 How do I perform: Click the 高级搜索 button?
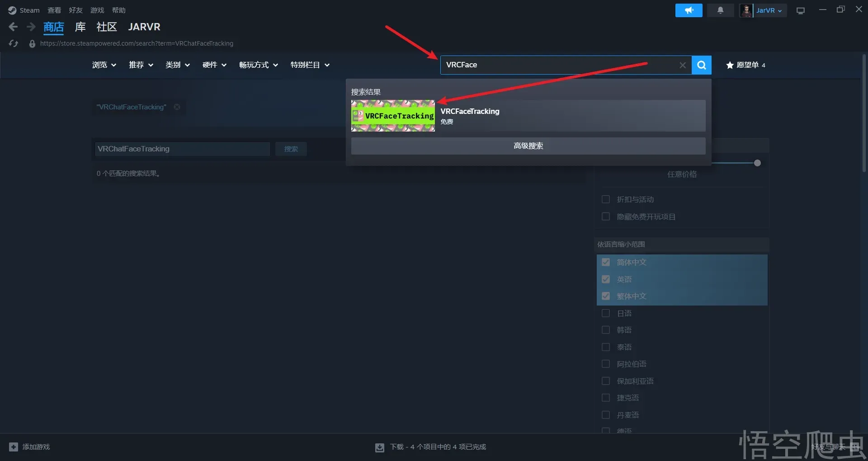[528, 146]
